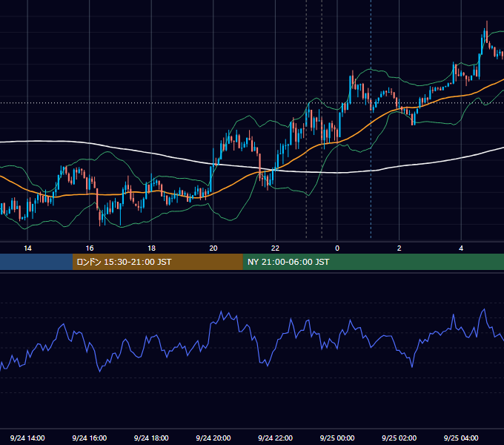Click the hour label 2 on price chart axis

pos(399,248)
